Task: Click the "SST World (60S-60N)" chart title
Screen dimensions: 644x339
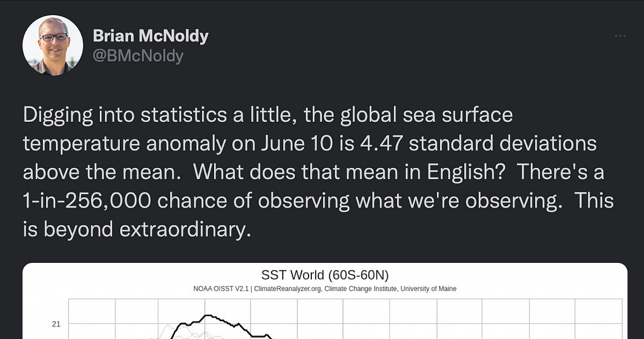Action: click(x=325, y=275)
